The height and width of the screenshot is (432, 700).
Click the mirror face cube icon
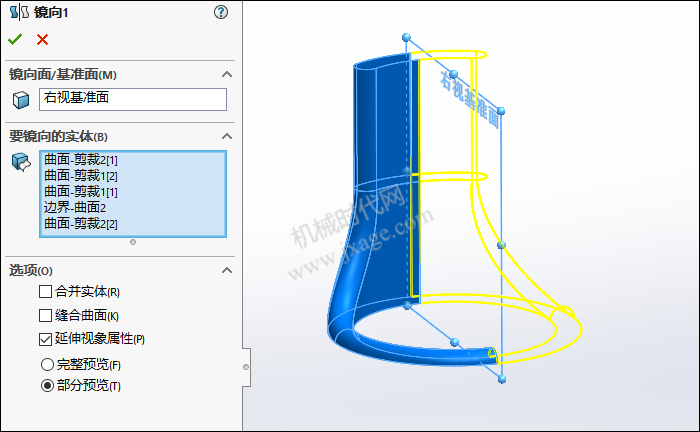click(21, 100)
